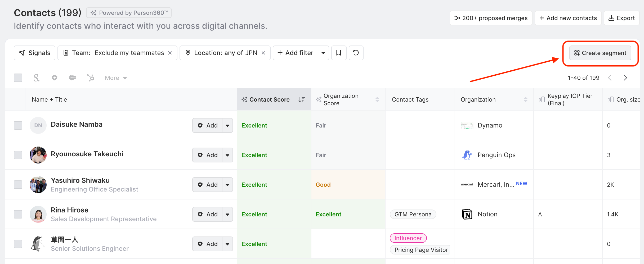
Task: Select the Daisuke Namba row checkbox
Action: 18,125
